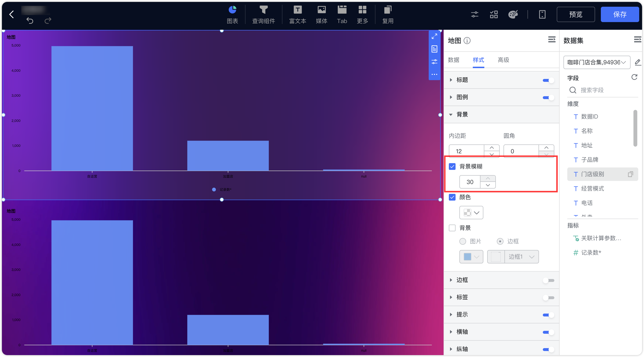644x357 pixels.
Task: Edit the dataset with pencil icon
Action: pos(638,62)
